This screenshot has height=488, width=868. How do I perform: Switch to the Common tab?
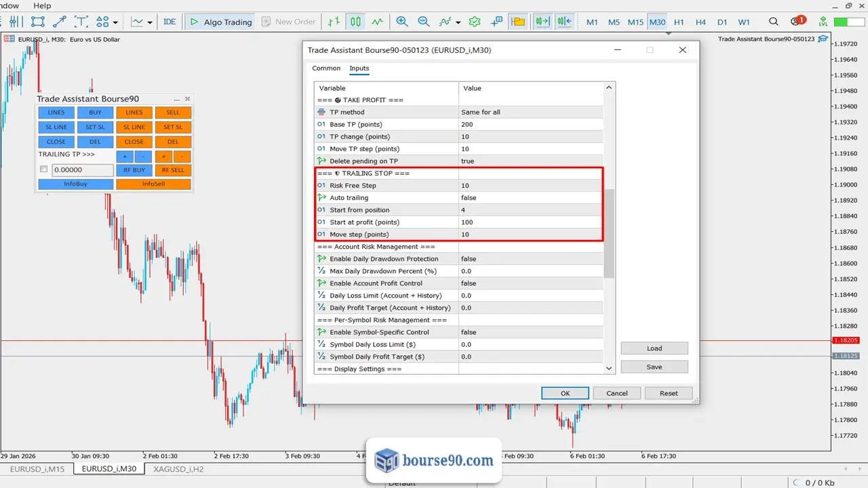(326, 68)
